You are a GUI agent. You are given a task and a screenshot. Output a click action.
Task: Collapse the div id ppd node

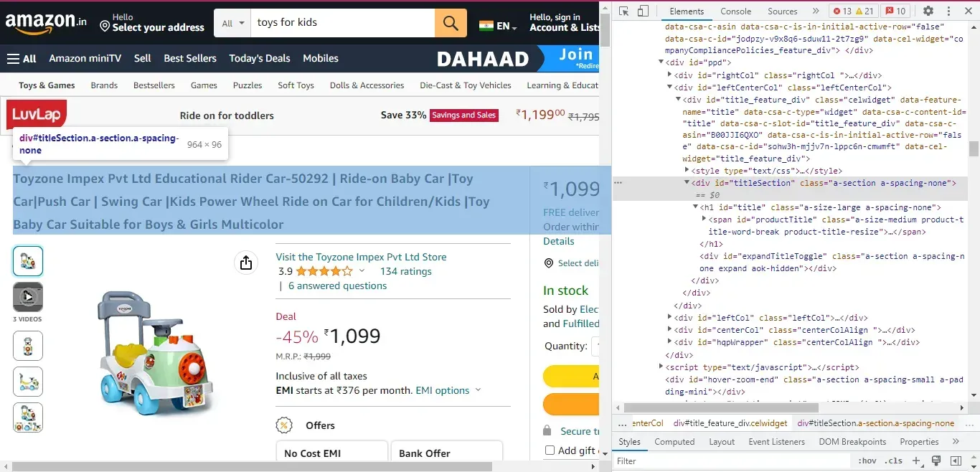(x=661, y=62)
